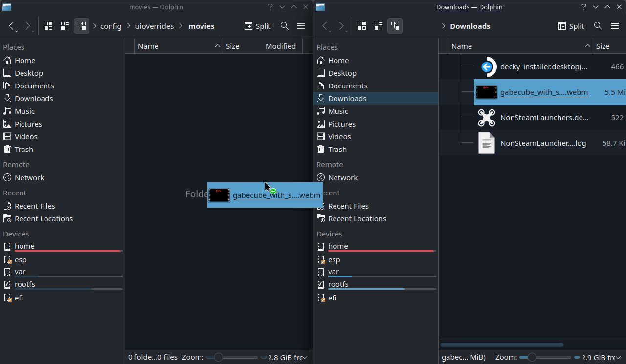Viewport: 626px width, 364px height.
Task: Switch the movies pane to icons view mode
Action: [48, 26]
